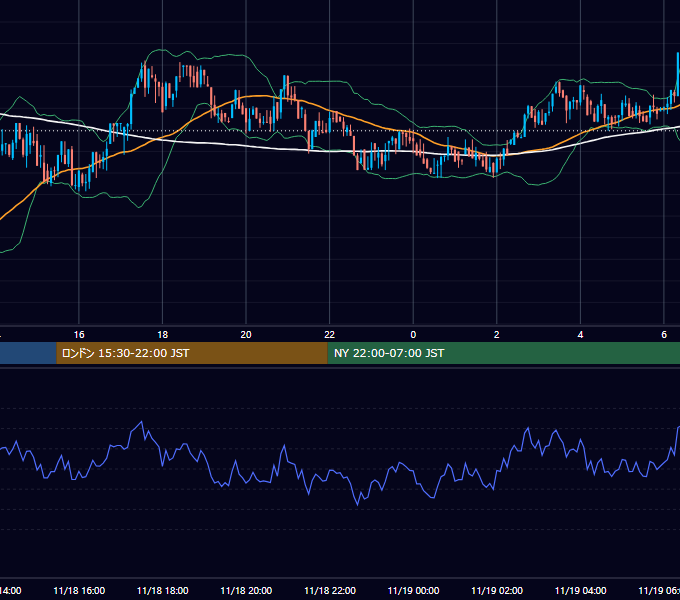Click the 11/19 04:00 date label

(x=580, y=590)
